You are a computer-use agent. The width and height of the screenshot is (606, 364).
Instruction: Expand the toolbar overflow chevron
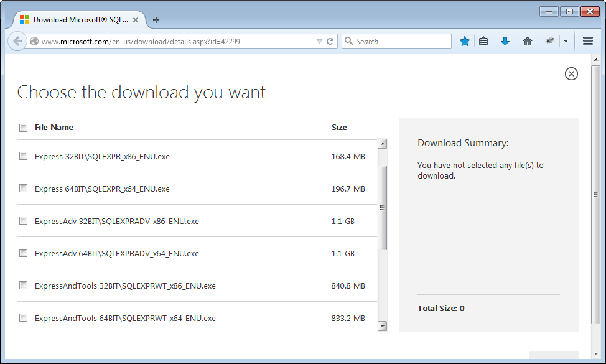566,41
